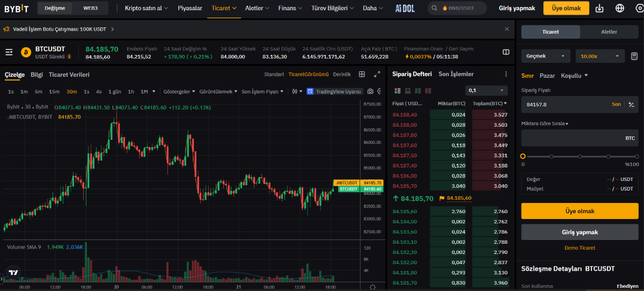644x291 pixels.
Task: Open the 10.00x leverage dropdown
Action: pos(600,56)
